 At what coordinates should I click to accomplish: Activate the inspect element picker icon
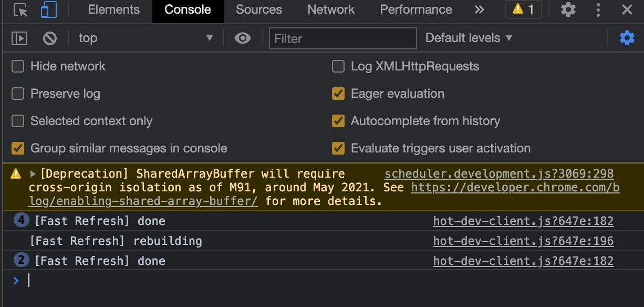[20, 10]
